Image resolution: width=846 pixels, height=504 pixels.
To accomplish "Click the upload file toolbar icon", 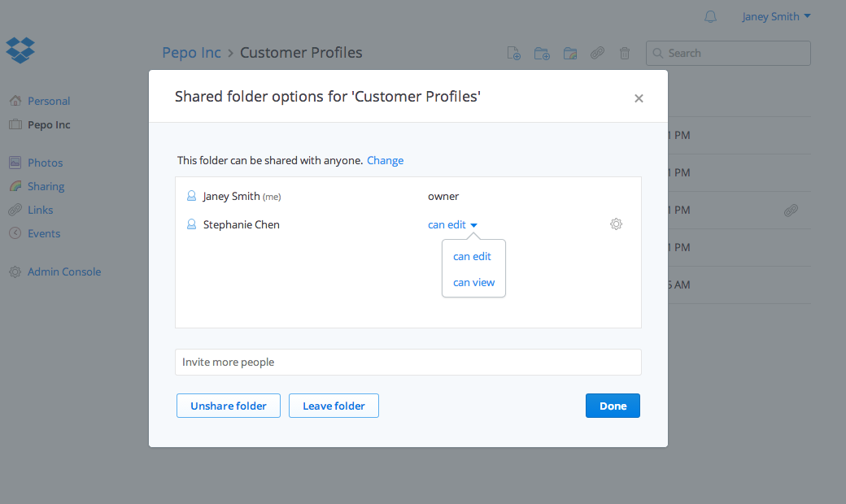I will [x=513, y=54].
